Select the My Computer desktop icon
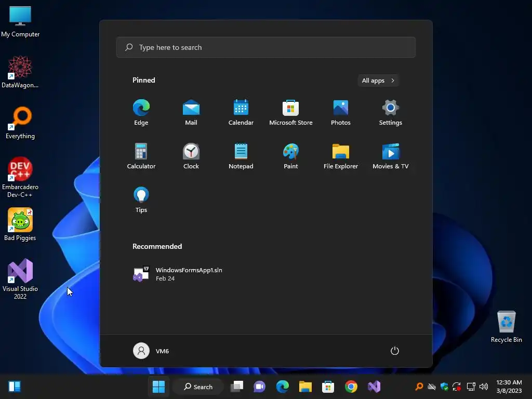This screenshot has width=532, height=399. 20,21
